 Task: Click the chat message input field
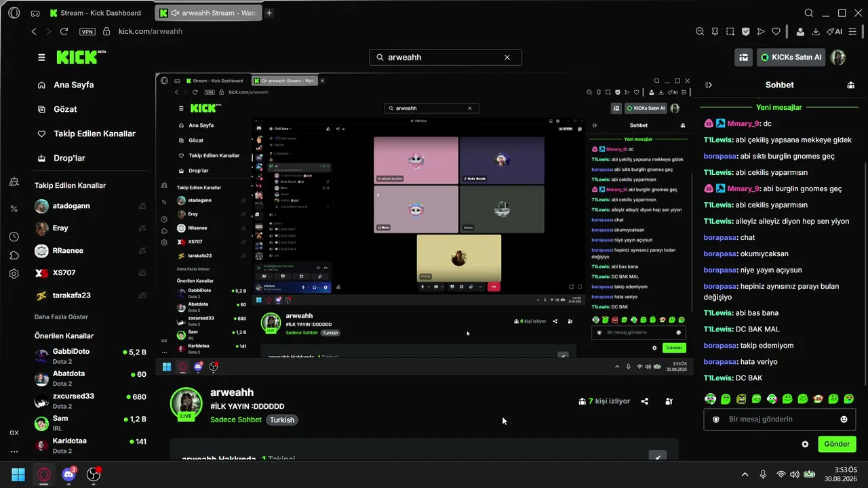point(779,420)
